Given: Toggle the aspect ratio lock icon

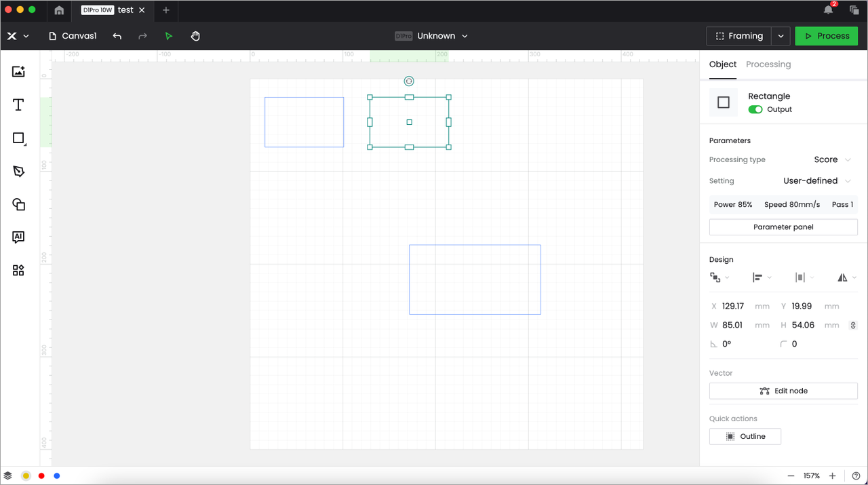Looking at the screenshot, I should [853, 326].
